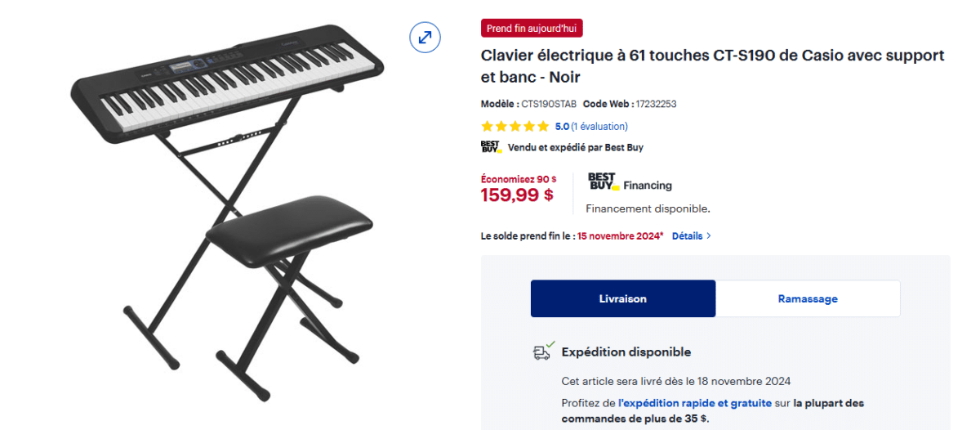Select the Livraison tab
This screenshot has width=980, height=430.
tap(622, 298)
